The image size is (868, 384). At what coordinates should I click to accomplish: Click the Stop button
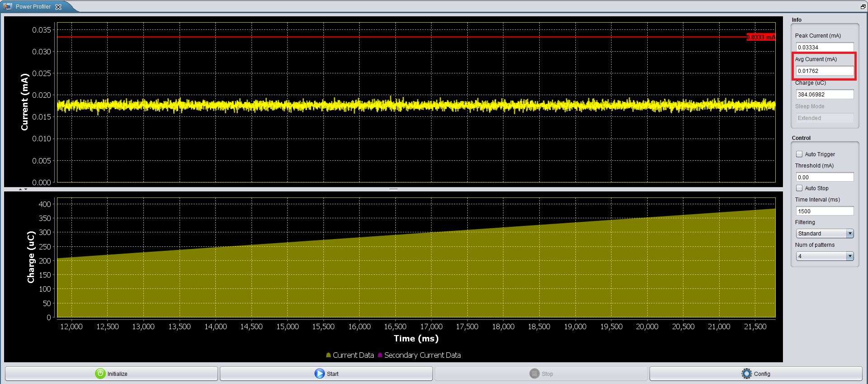(541, 374)
